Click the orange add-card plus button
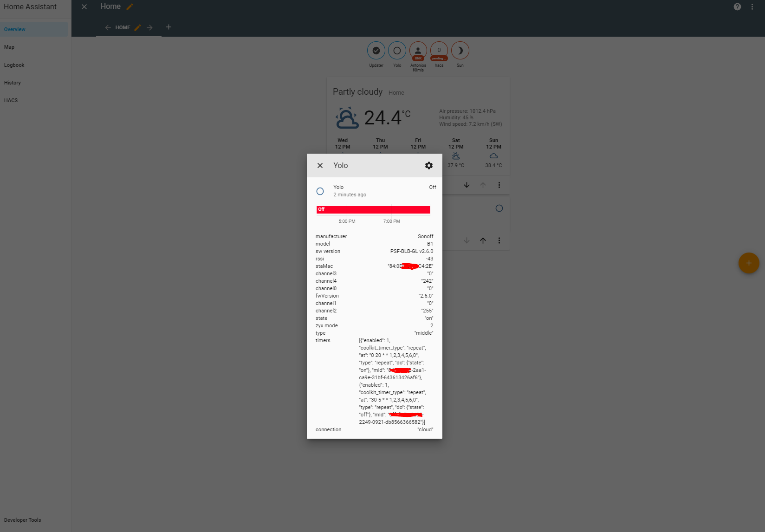Image resolution: width=765 pixels, height=532 pixels. click(x=748, y=263)
